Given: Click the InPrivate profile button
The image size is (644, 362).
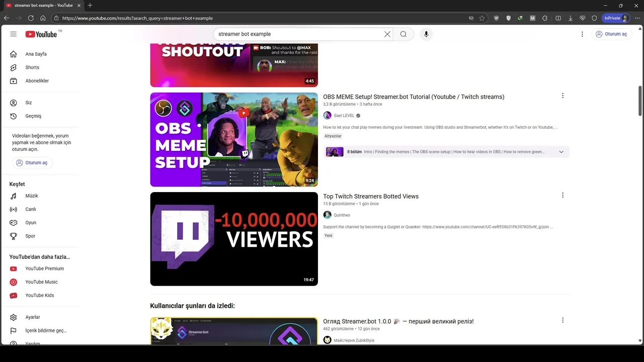Looking at the screenshot, I should pyautogui.click(x=617, y=18).
